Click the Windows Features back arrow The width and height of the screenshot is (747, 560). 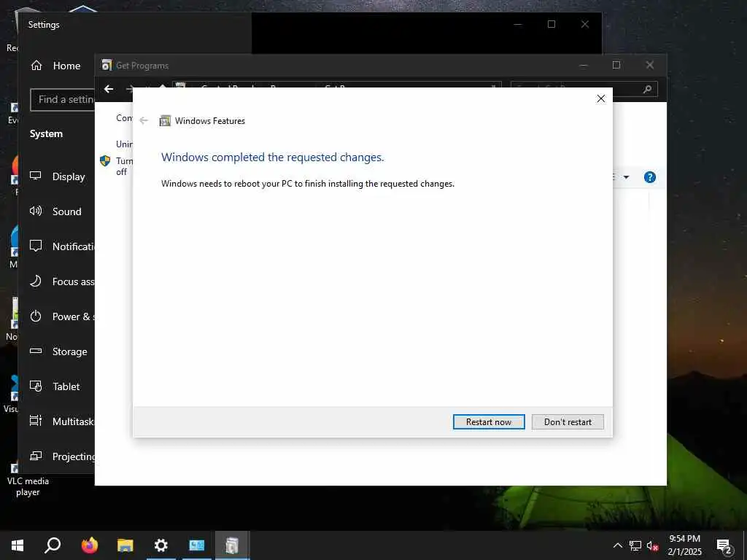click(144, 120)
